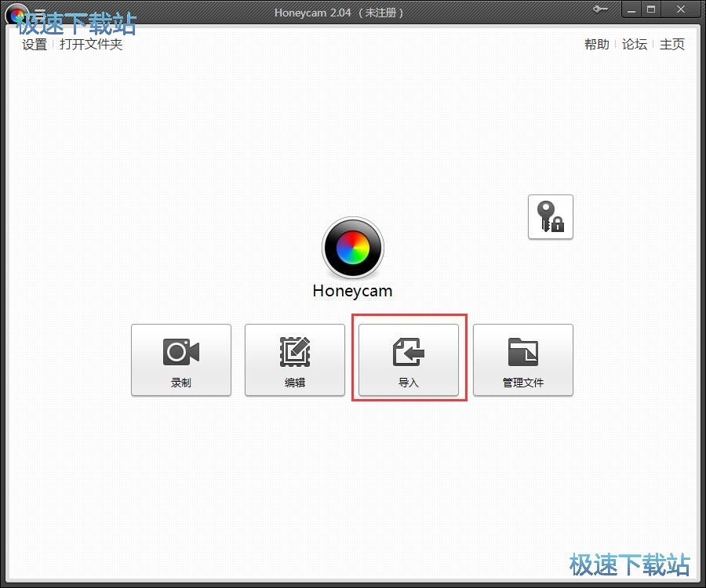Maximize the Honeycam window

point(651,9)
